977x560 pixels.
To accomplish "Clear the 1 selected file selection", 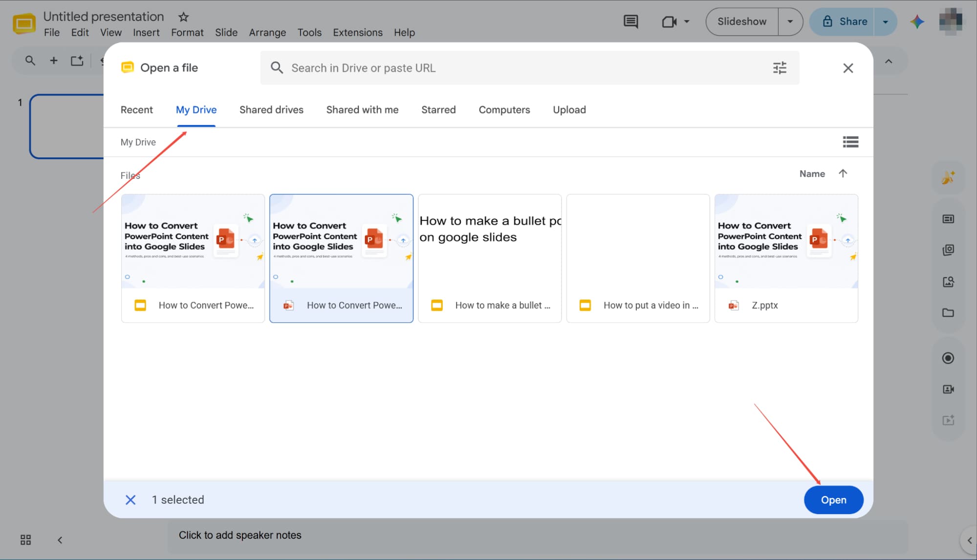I will click(130, 500).
